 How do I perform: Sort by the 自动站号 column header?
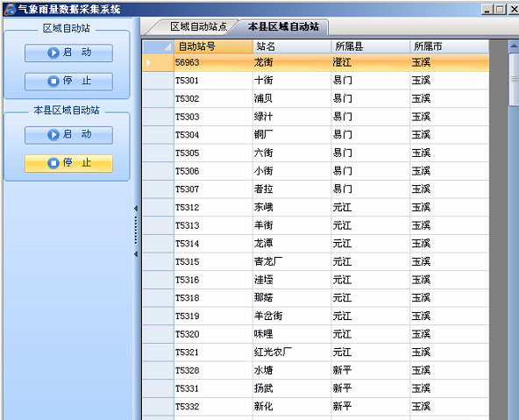click(214, 46)
